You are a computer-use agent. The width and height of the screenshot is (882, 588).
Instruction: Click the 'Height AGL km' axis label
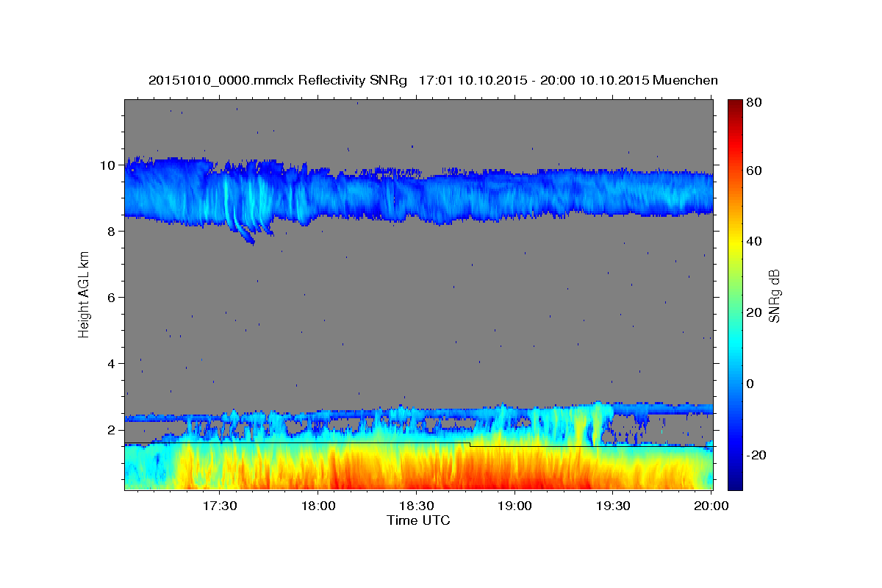[85, 295]
